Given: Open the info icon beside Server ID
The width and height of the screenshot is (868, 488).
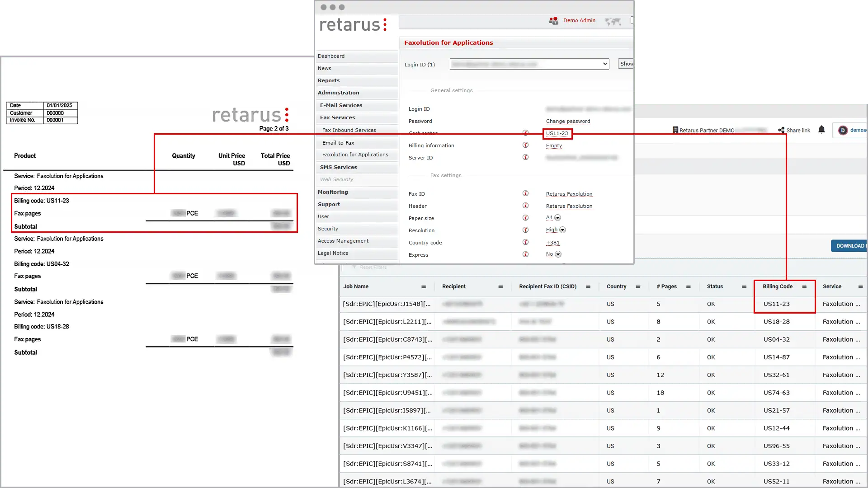Looking at the screenshot, I should (525, 157).
